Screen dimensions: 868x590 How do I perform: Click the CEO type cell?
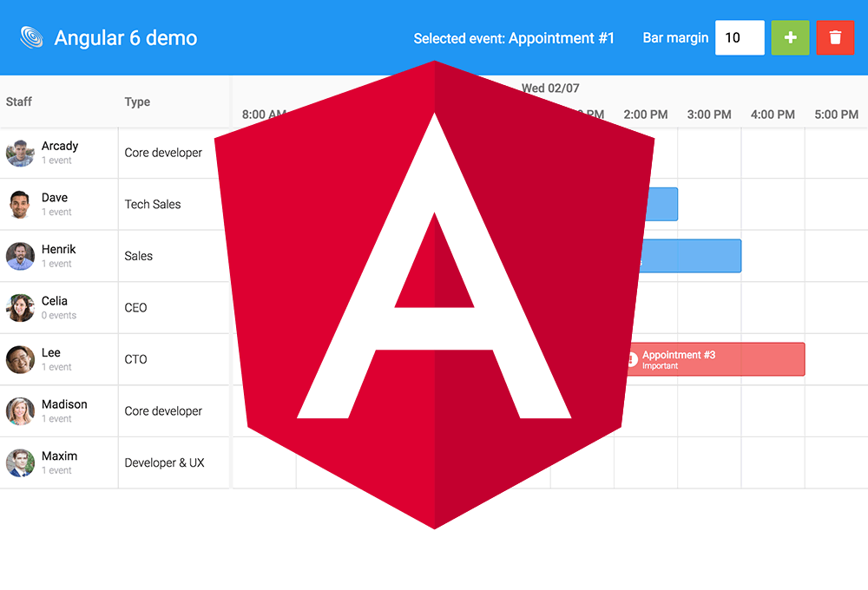click(174, 308)
